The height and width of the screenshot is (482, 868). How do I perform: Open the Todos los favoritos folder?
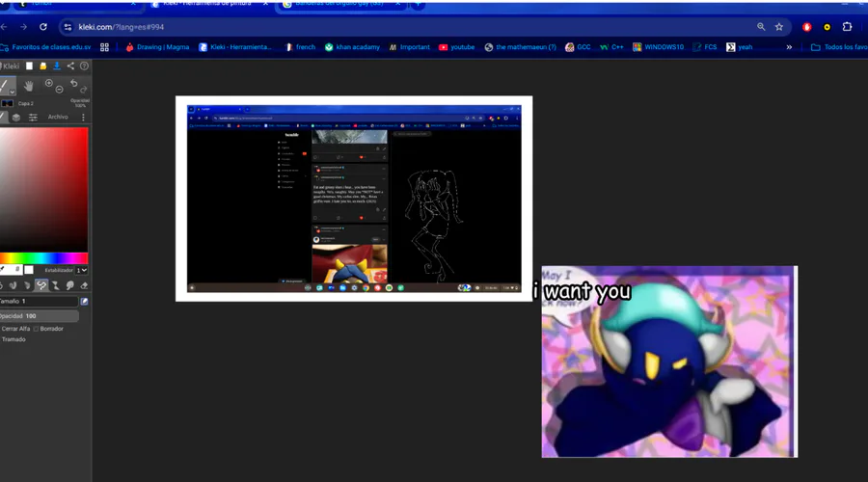pyautogui.click(x=839, y=47)
